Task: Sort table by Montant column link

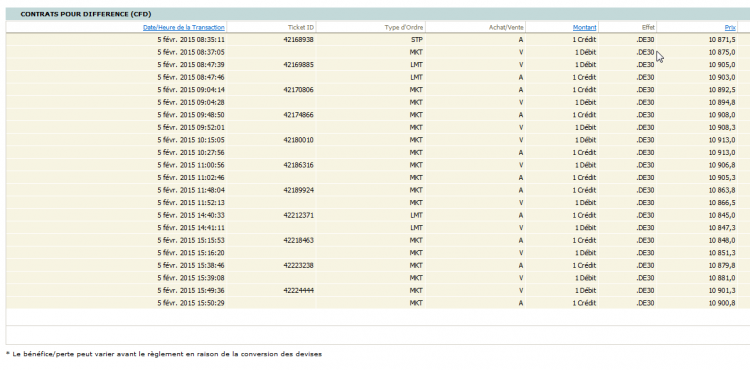Action: tap(585, 28)
